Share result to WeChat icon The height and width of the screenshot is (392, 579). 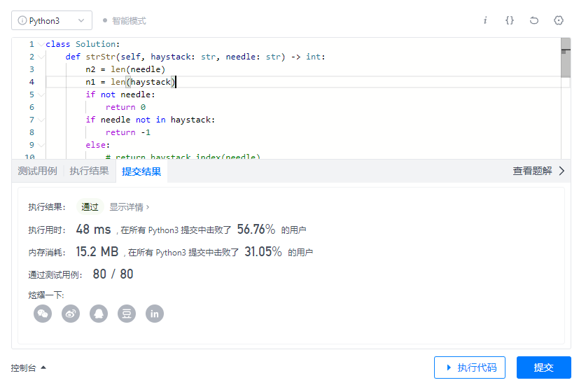tap(43, 314)
